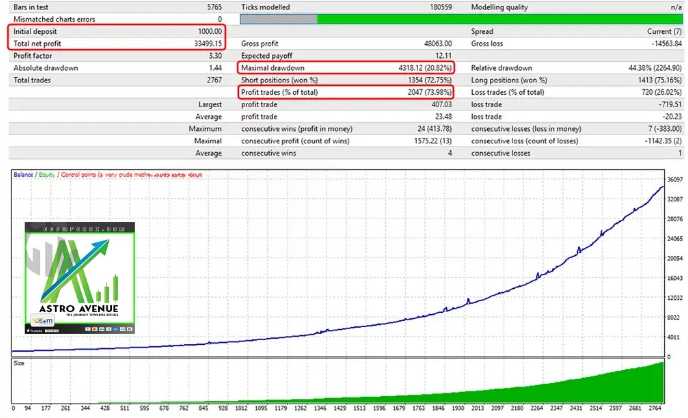Click the gross profit value 48063.00
Screen dimensions: 688x418
(438, 43)
